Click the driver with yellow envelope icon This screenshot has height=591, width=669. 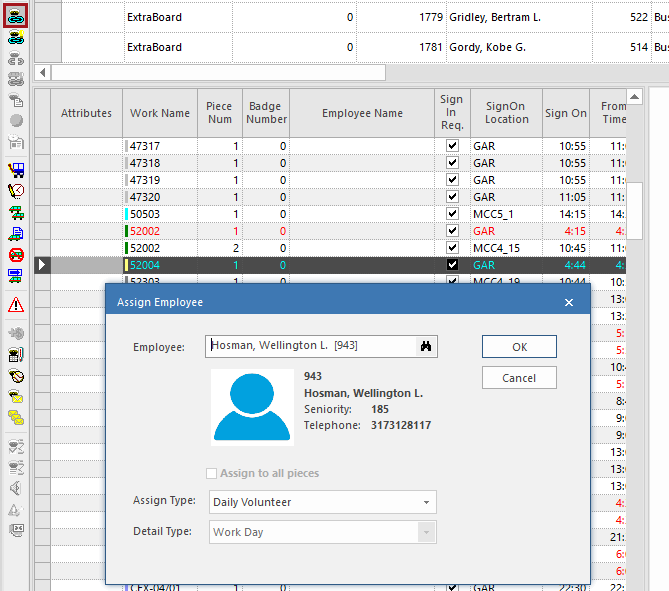click(16, 397)
